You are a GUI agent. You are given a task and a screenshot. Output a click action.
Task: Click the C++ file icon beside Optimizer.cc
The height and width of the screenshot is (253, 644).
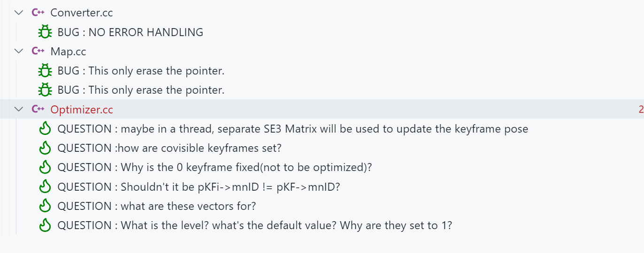click(x=38, y=109)
